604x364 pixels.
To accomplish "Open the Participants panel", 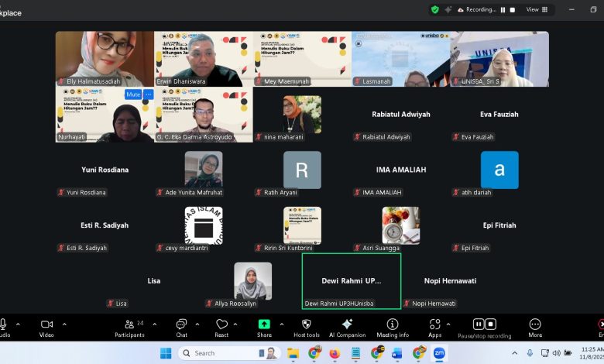I will 129,326.
